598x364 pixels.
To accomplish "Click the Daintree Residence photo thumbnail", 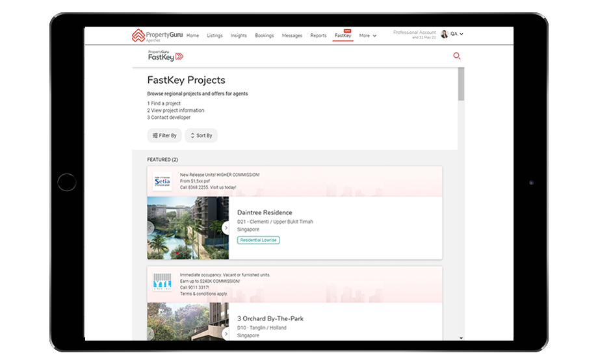I will coord(188,227).
